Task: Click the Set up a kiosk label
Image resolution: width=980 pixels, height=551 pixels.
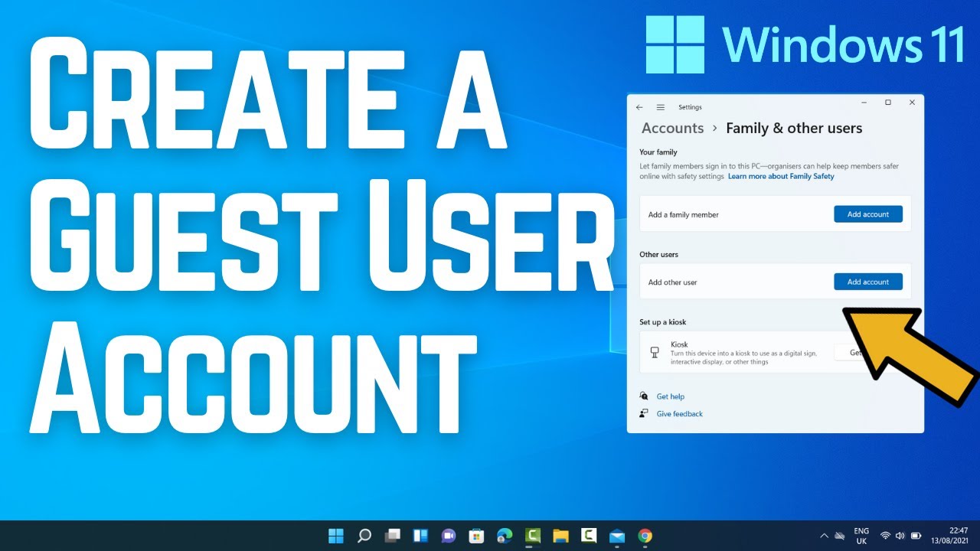Action: tap(663, 322)
